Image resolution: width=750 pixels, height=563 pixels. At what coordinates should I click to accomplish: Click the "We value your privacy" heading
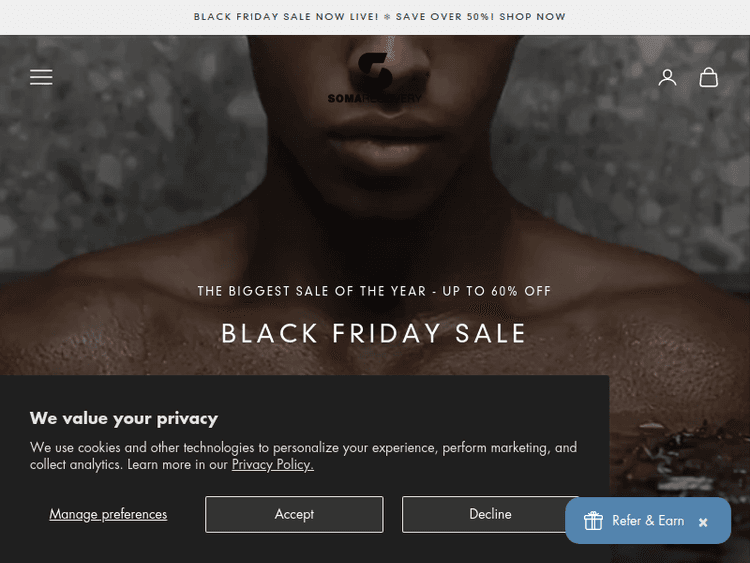pos(124,418)
